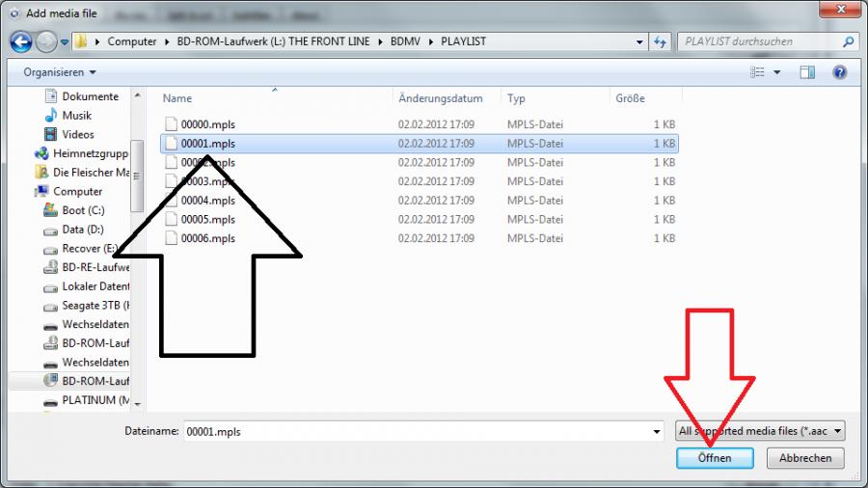Click the Back navigation arrow

click(21, 41)
